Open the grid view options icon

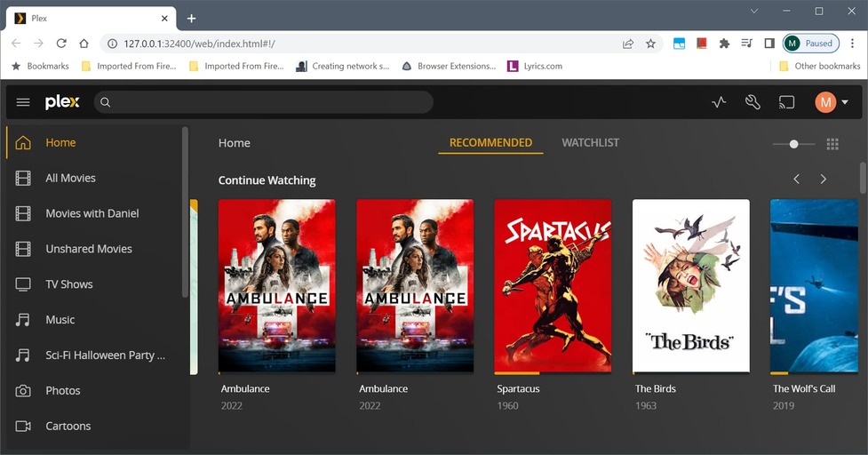[x=832, y=144]
